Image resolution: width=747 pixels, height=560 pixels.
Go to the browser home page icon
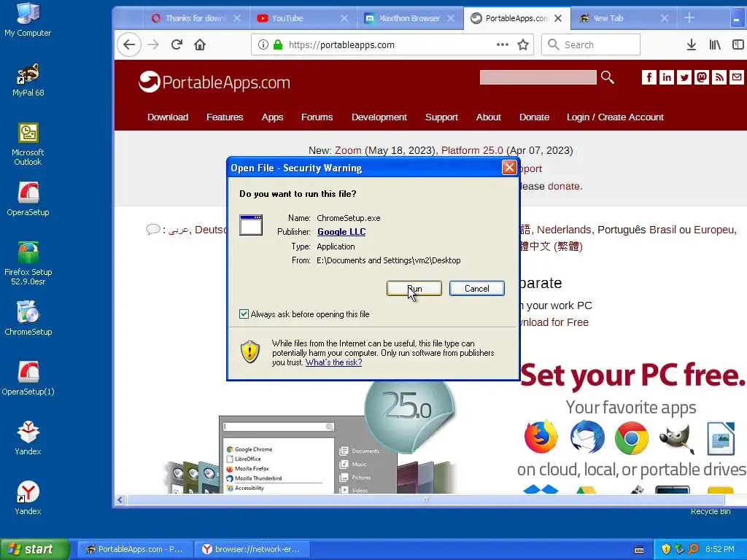(x=200, y=44)
